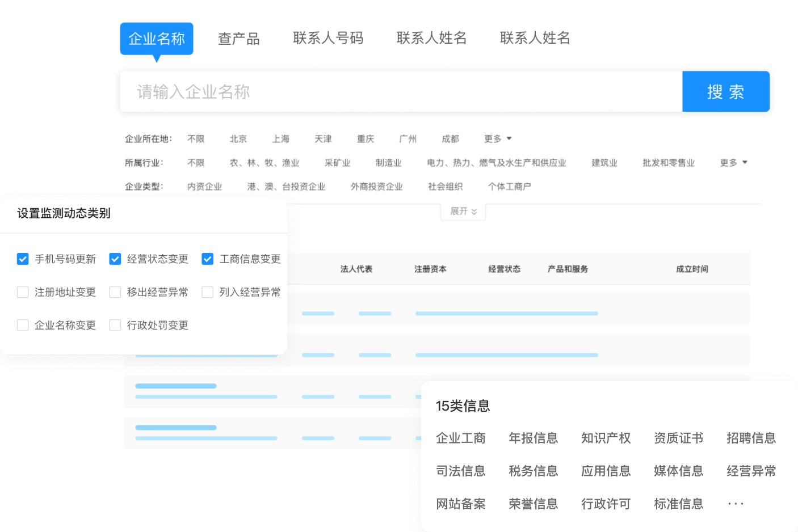Click 展开 to expand more filters

[462, 211]
